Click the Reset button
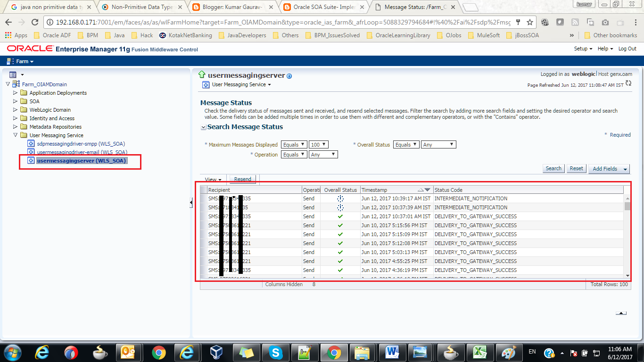 click(x=576, y=169)
